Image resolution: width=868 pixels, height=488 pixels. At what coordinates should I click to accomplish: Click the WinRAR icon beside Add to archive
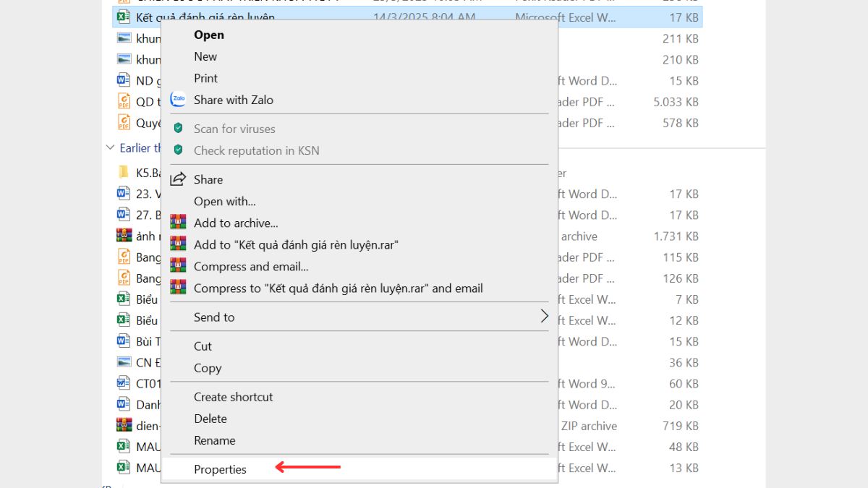(178, 223)
